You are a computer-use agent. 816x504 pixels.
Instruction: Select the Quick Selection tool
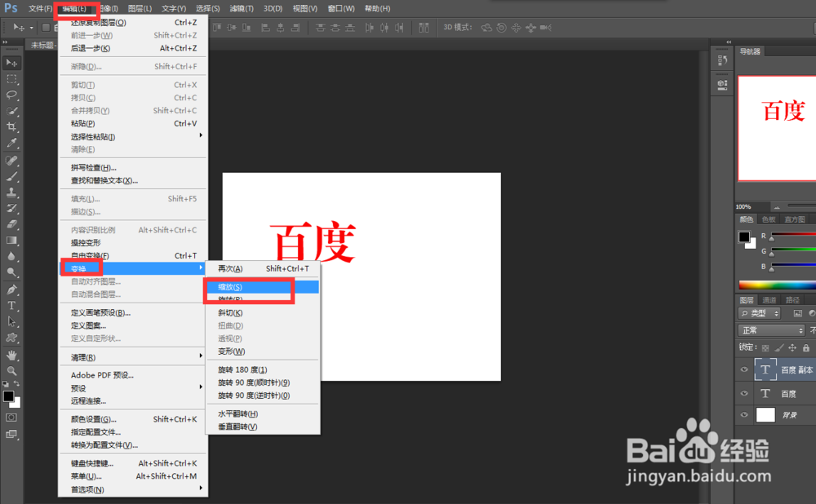tap(11, 111)
